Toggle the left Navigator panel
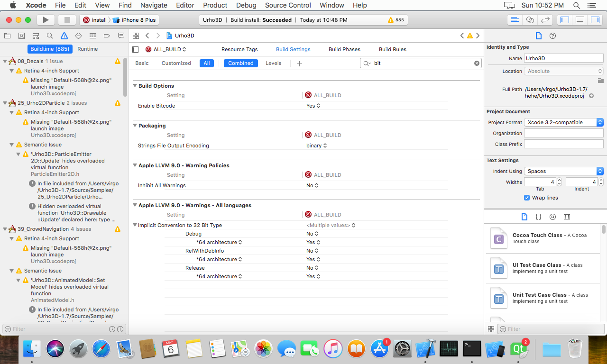 tap(564, 20)
